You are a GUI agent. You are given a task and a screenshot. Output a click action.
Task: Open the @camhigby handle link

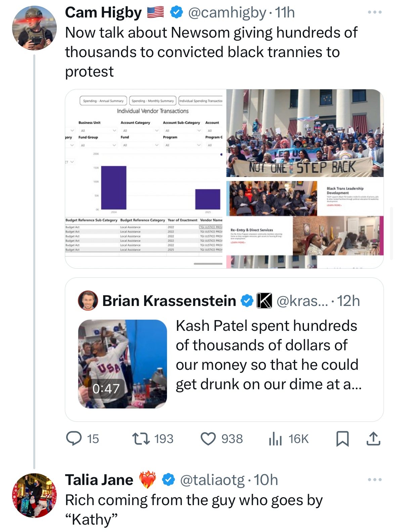point(227,13)
